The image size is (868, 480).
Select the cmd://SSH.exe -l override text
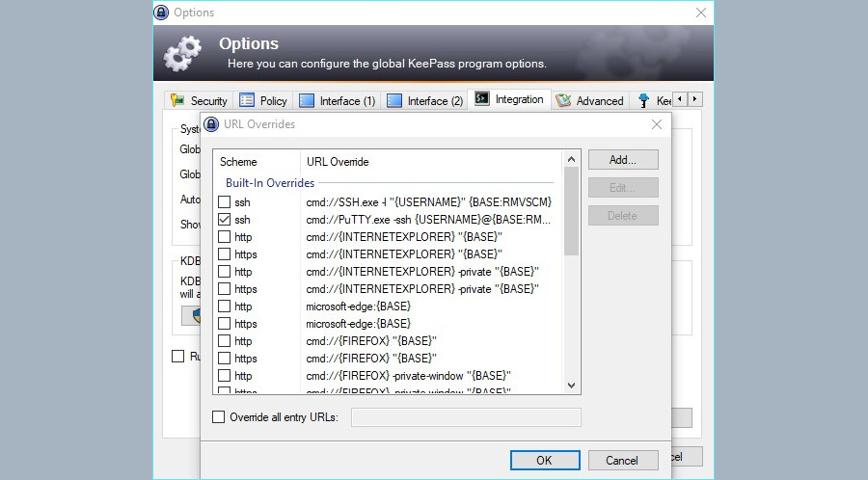click(x=428, y=201)
